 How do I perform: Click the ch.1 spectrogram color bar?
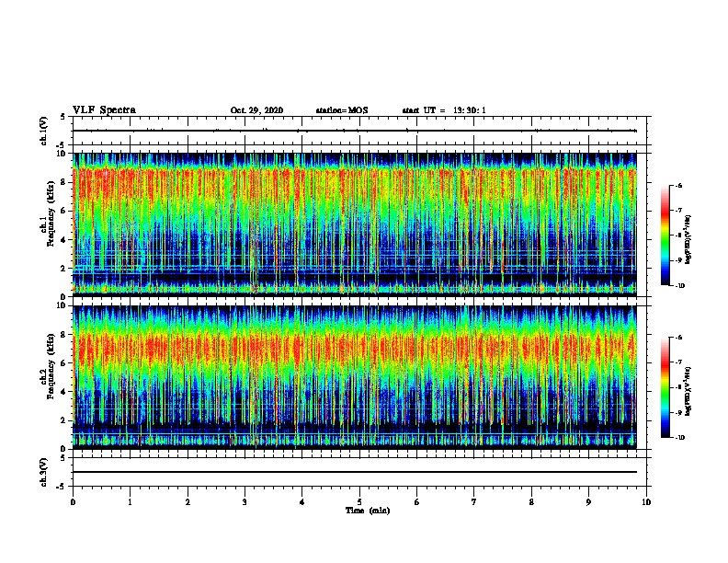pos(665,236)
